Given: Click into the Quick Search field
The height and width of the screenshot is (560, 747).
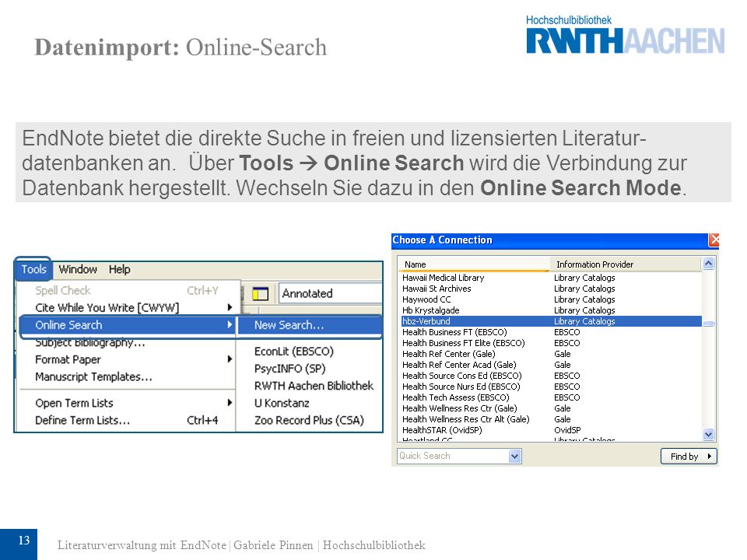Looking at the screenshot, I should [x=453, y=457].
